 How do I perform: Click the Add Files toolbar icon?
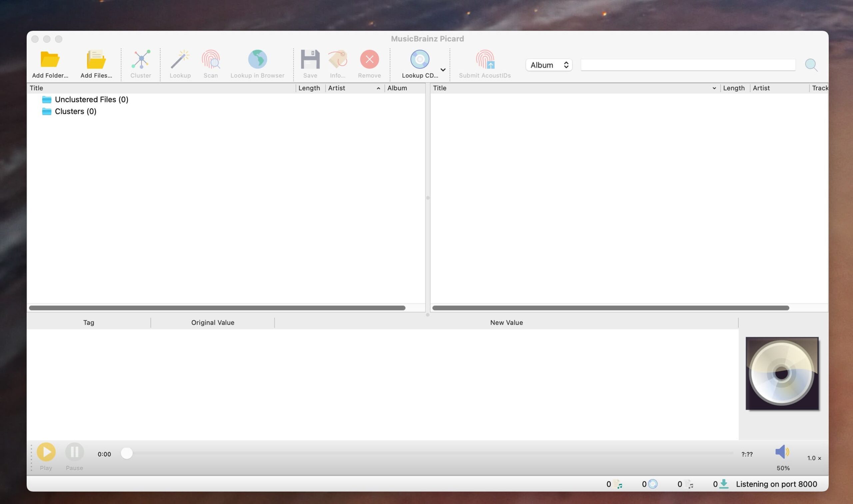click(x=96, y=59)
